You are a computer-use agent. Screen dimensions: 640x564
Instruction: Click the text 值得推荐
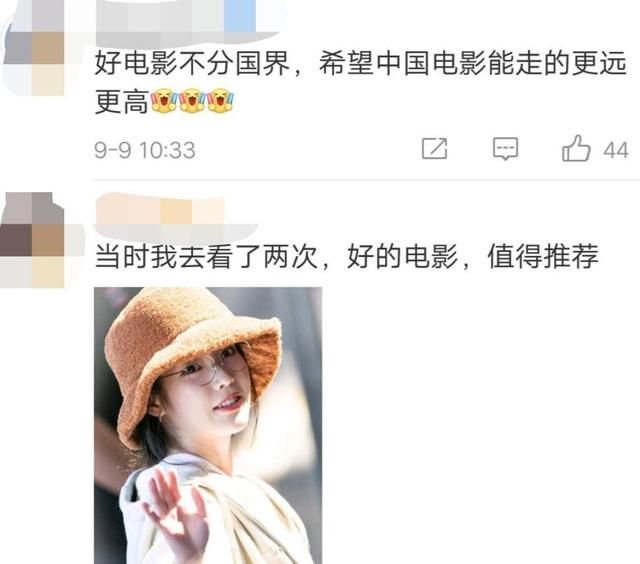pyautogui.click(x=543, y=257)
